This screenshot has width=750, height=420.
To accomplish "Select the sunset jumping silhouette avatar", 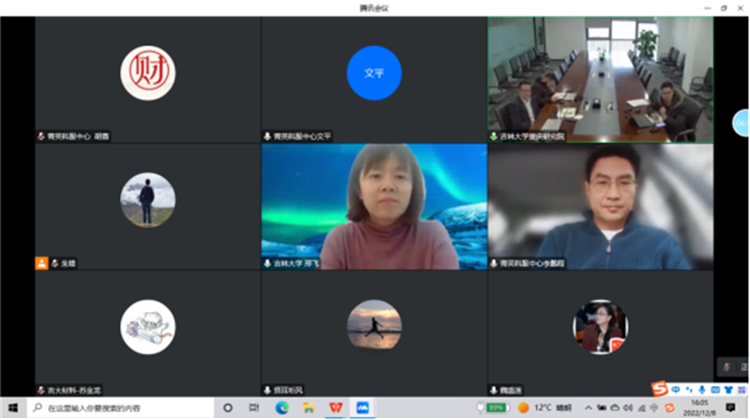I will click(x=374, y=325).
